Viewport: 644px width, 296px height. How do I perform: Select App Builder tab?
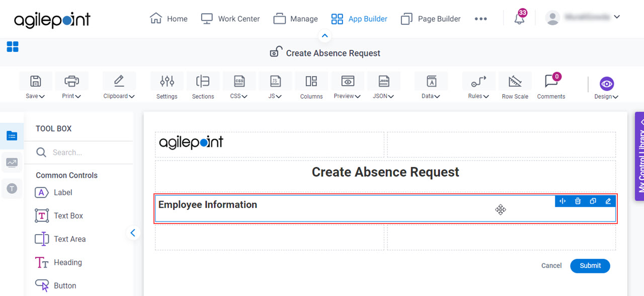359,19
